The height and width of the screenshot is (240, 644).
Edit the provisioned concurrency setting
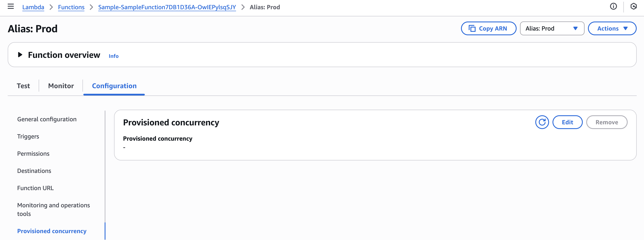pos(567,122)
